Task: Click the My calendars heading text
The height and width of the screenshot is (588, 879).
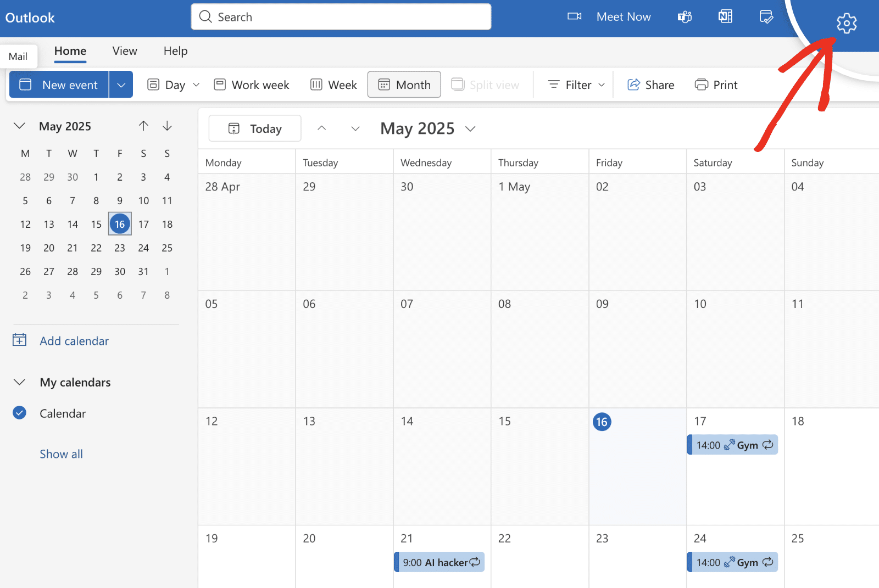Action: tap(75, 382)
